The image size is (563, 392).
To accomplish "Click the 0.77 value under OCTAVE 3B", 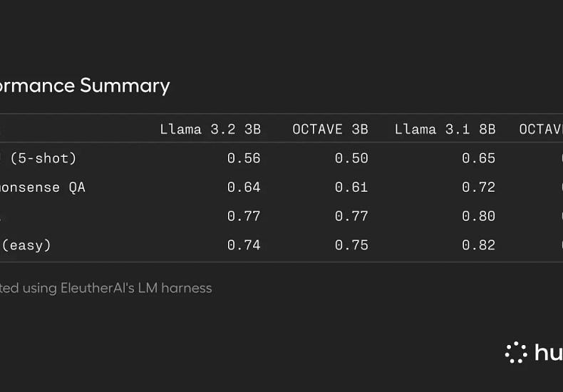I will 351,216.
